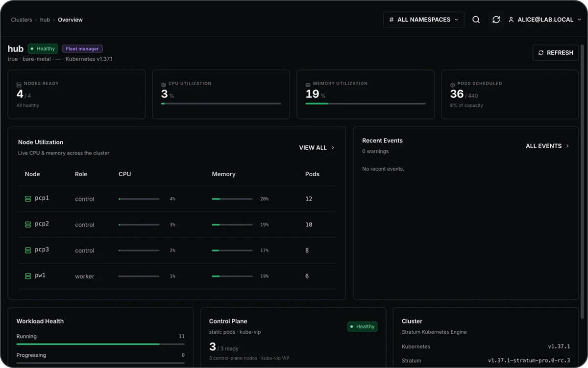Click the CPU Utilization progress bar in summary card

pyautogui.click(x=221, y=103)
